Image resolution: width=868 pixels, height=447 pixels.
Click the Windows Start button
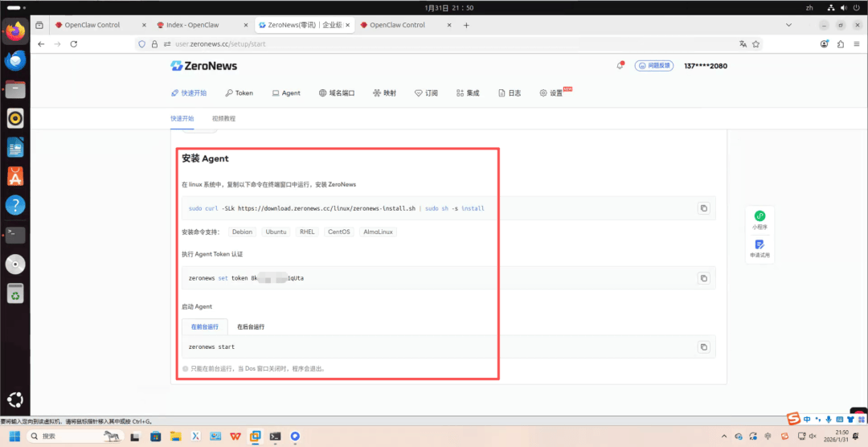(14, 436)
